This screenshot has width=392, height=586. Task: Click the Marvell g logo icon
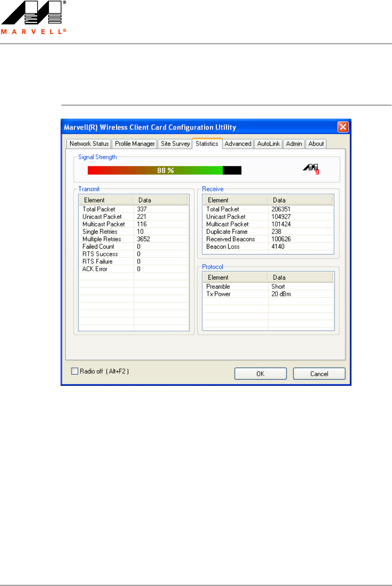click(x=311, y=168)
